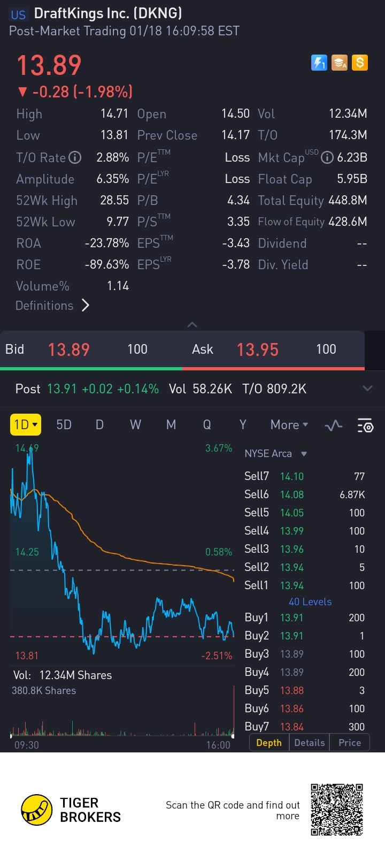This screenshot has width=385, height=868.
Task: Tap the QR code image
Action: pos(337,810)
